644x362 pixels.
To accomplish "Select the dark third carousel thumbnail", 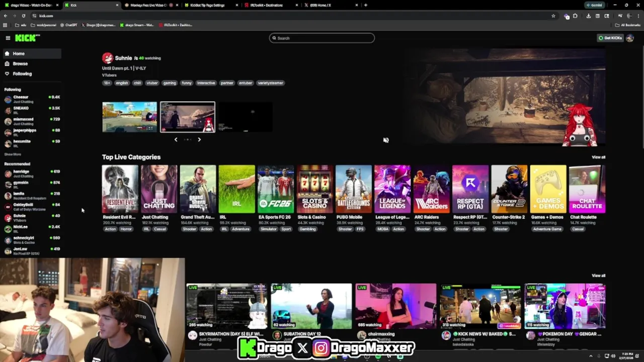I will [x=246, y=117].
